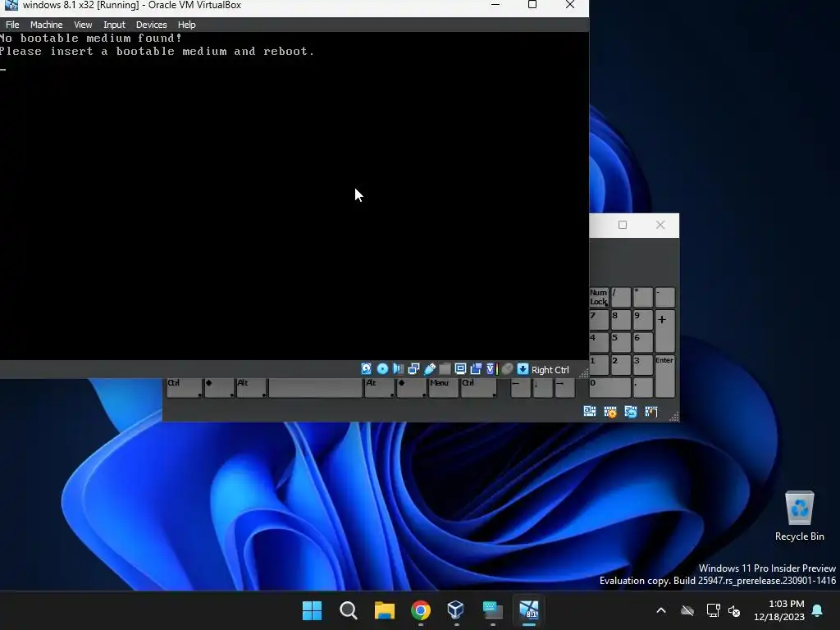Expand the hidden system tray icons chevron
The width and height of the screenshot is (840, 630).
(x=661, y=610)
